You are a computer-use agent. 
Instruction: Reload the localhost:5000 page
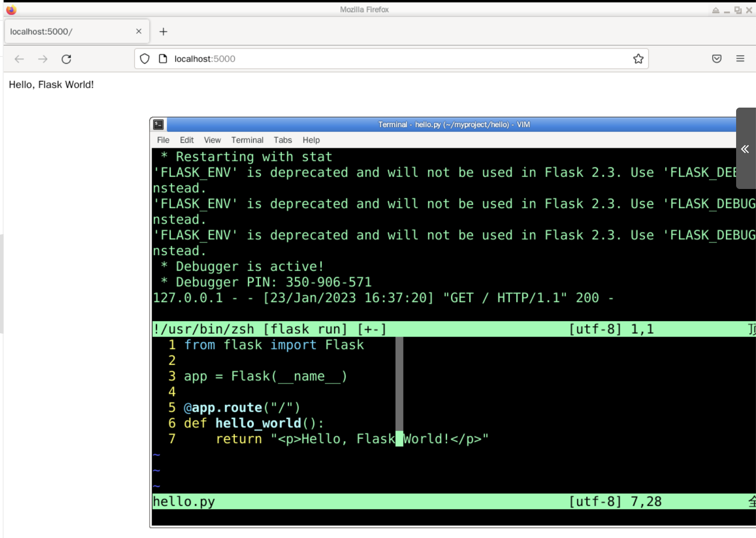point(66,59)
